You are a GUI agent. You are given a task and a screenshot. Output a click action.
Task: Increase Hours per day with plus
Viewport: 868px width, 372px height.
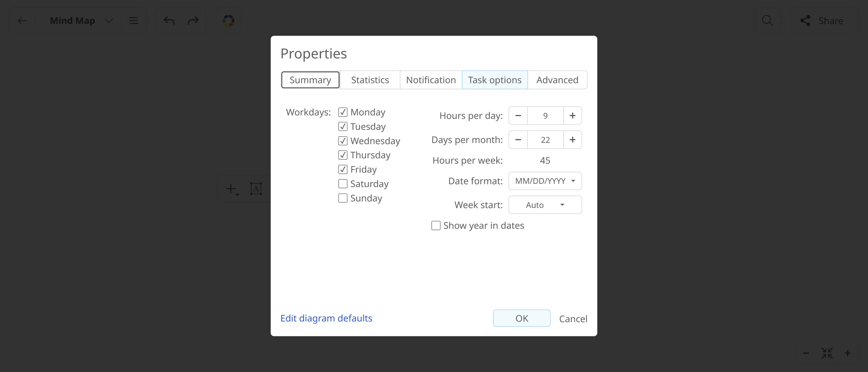[x=572, y=116]
